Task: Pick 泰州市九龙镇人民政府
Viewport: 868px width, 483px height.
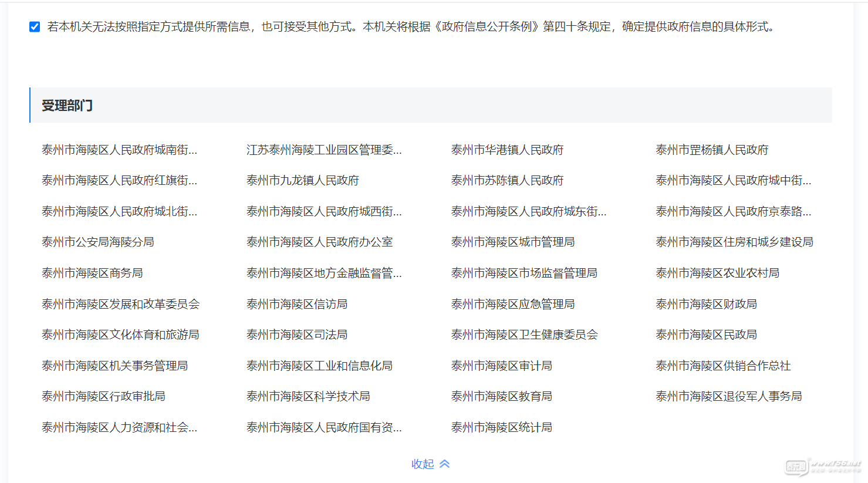Action: coord(302,181)
